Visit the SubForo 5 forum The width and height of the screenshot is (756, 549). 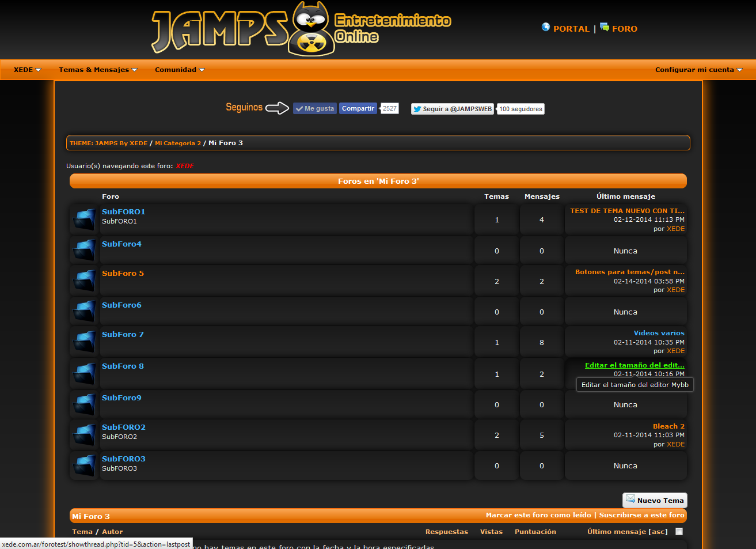pyautogui.click(x=123, y=273)
